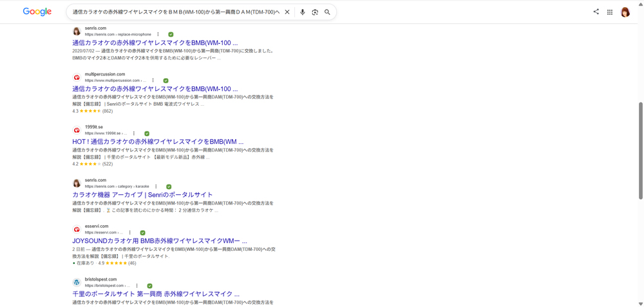Click the green check badge beside senris.com category karaoke
This screenshot has width=644, height=307.
click(x=169, y=186)
